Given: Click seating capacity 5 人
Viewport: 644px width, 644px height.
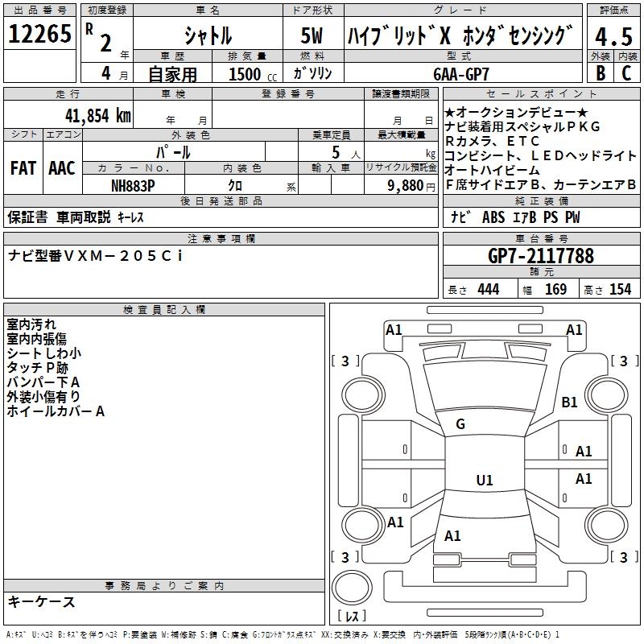Looking at the screenshot, I should (345, 153).
